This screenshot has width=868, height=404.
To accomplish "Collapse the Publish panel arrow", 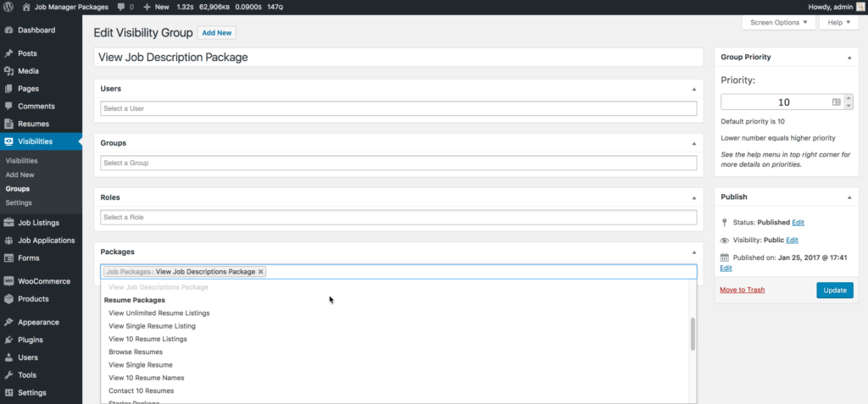I will [x=849, y=197].
